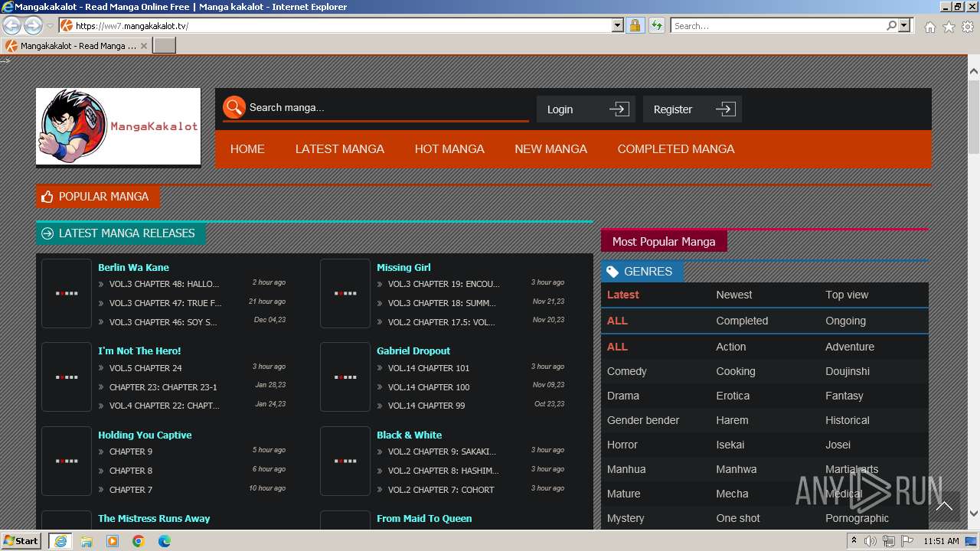Image resolution: width=980 pixels, height=551 pixels.
Task: Open Gabriel Dropout VOL.14 CHAPTER 101
Action: click(x=429, y=368)
